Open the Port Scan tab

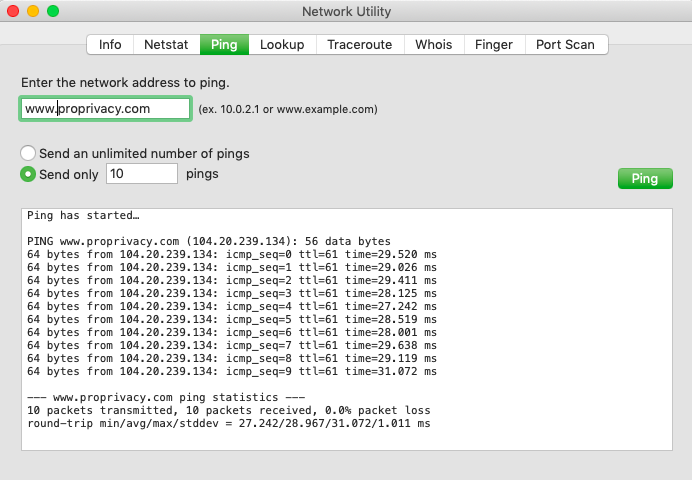point(565,45)
